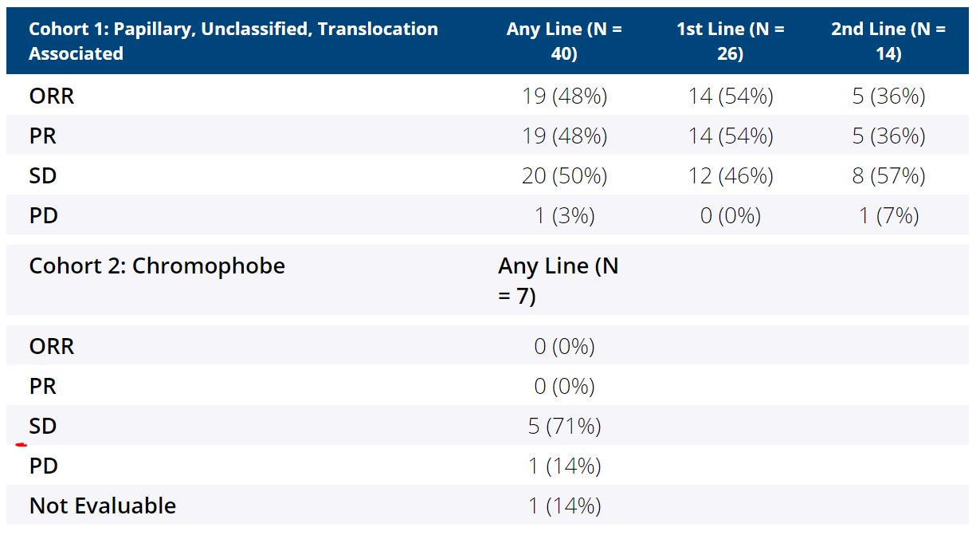Select the 1 (3%) PD cell
Screen dimensions: 980x535
(564, 215)
